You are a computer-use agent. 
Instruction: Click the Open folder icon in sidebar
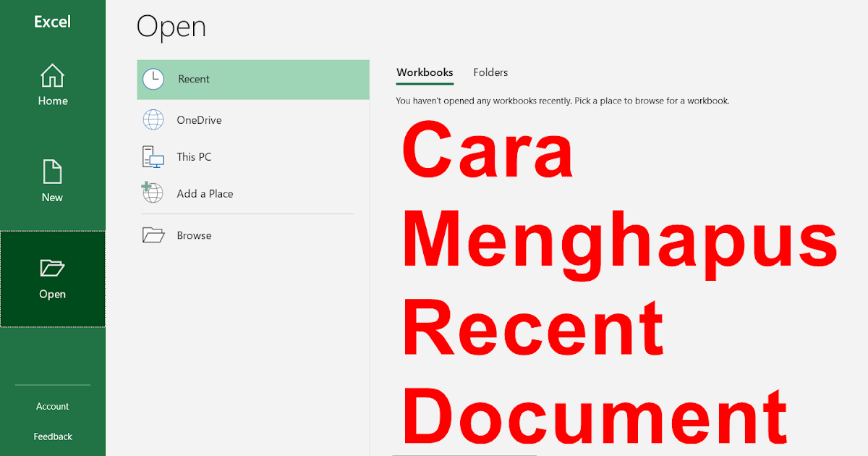point(52,268)
